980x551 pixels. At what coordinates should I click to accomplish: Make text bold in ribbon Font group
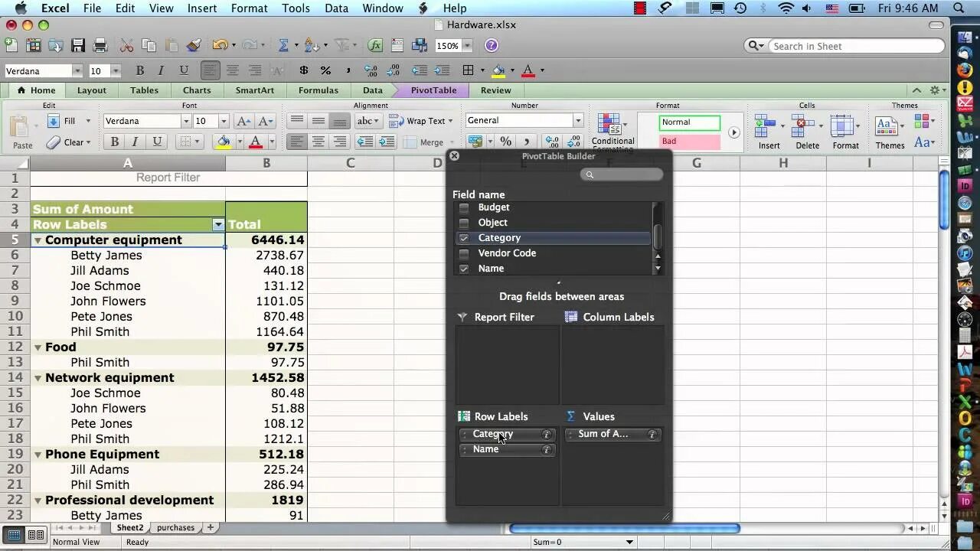(115, 142)
